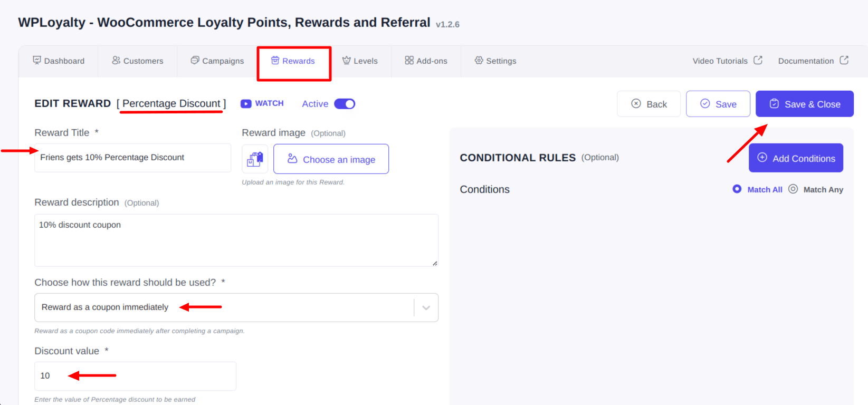Select the Match Any radio button
The width and height of the screenshot is (868, 405).
click(x=793, y=189)
